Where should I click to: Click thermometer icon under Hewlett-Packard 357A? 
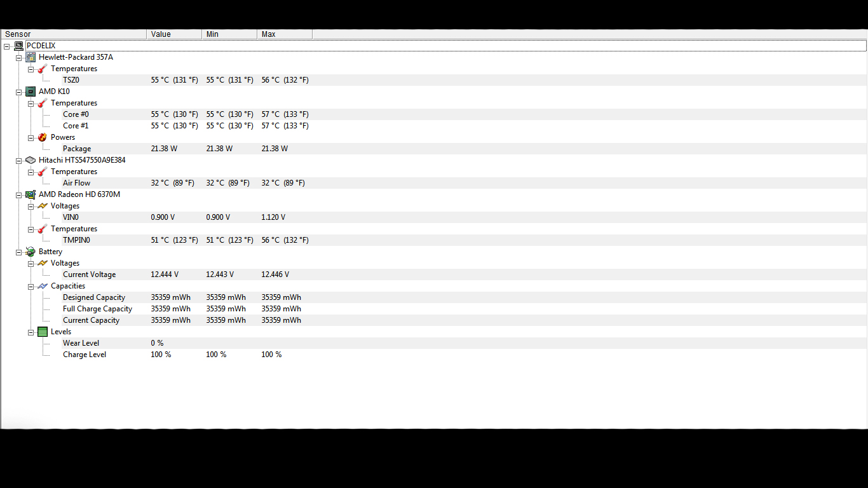[43, 69]
